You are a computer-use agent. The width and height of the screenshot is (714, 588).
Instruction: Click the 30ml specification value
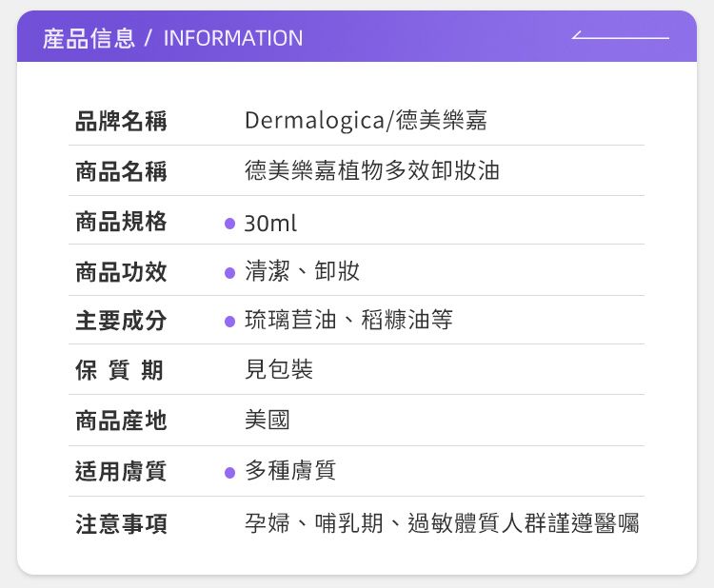(270, 225)
